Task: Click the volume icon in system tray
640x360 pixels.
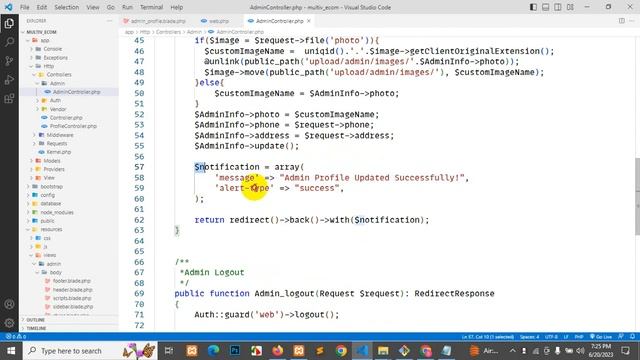Action: [x=580, y=351]
